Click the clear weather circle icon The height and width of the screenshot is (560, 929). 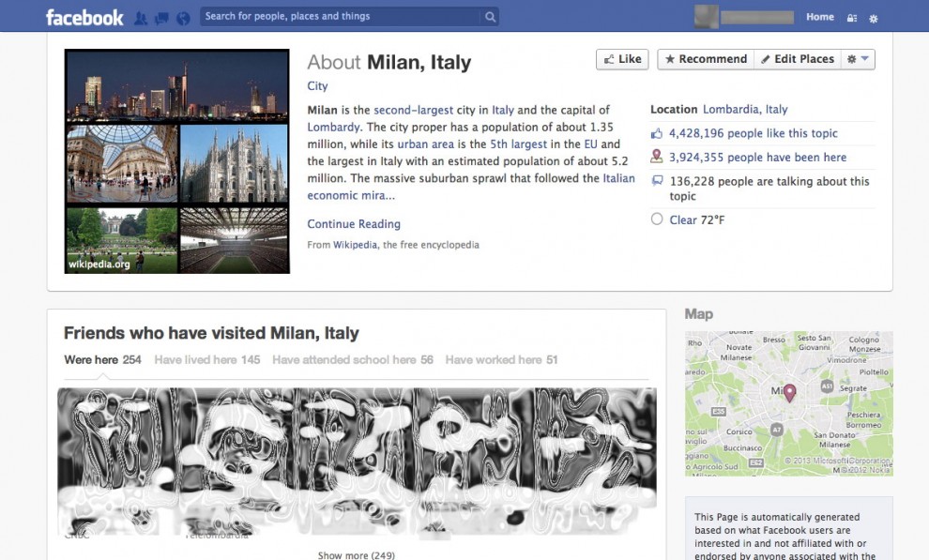tap(657, 219)
